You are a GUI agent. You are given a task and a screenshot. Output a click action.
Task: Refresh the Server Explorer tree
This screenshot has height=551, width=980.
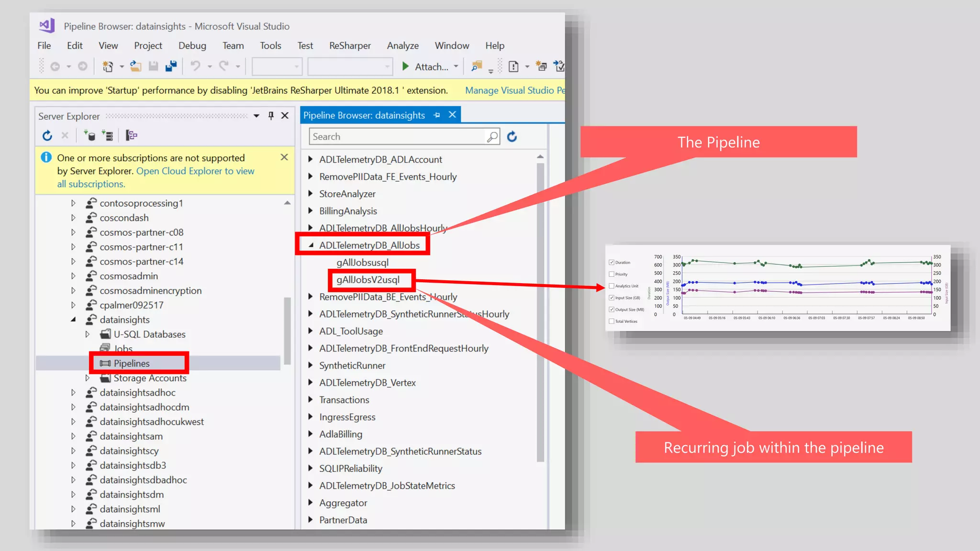[x=47, y=136]
